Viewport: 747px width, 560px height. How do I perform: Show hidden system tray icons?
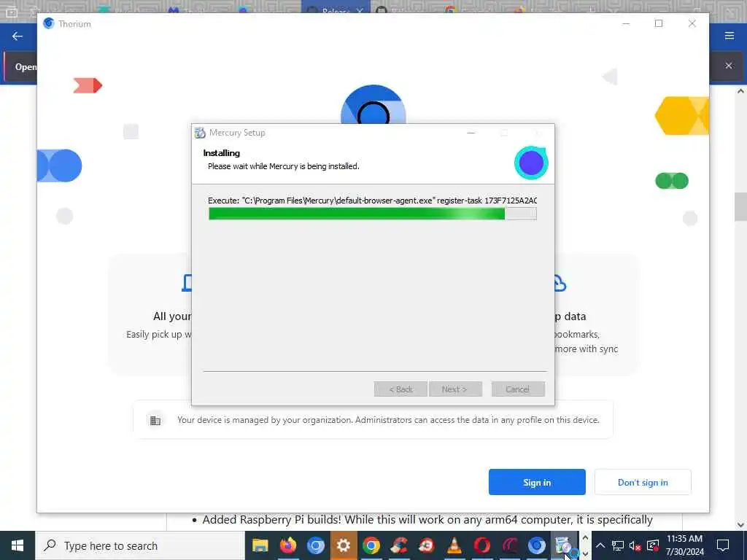pos(600,545)
